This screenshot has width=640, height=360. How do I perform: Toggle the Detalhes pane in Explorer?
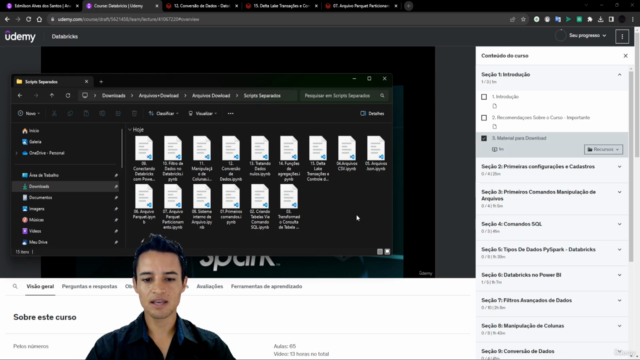[x=372, y=113]
